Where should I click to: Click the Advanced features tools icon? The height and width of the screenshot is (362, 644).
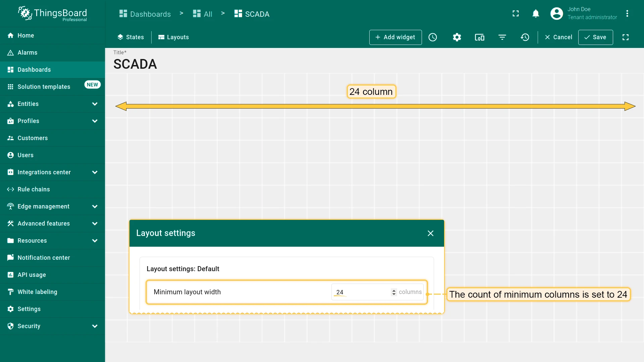[x=10, y=224]
